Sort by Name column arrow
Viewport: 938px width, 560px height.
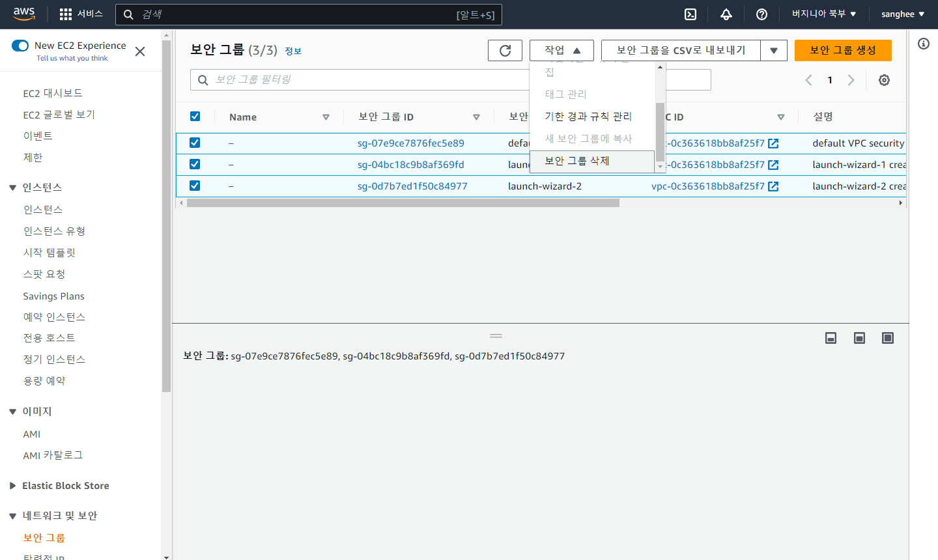pyautogui.click(x=326, y=117)
